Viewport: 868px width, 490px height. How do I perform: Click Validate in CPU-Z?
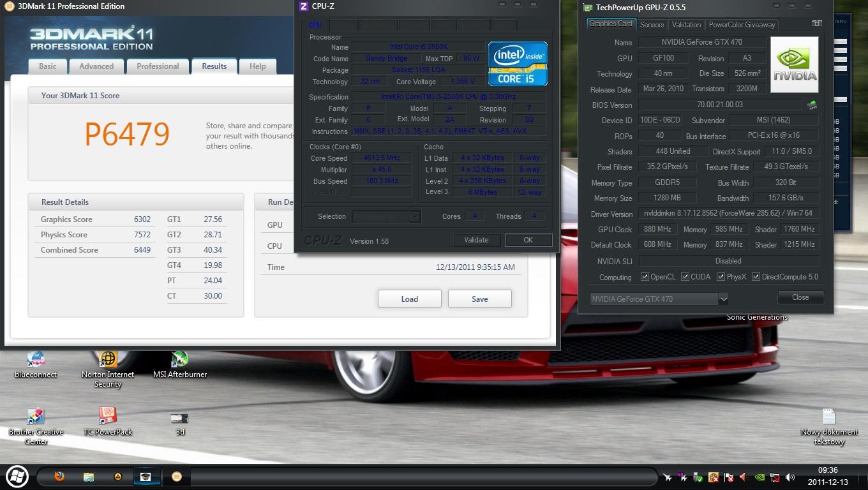click(476, 240)
